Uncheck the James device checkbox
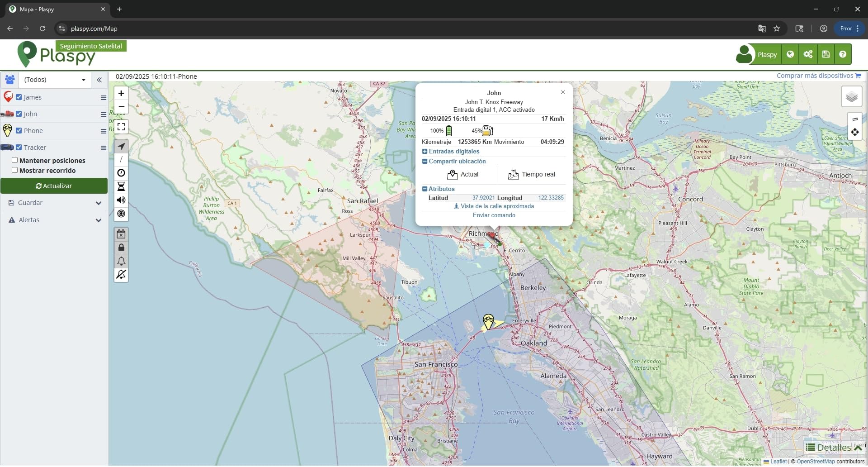The height and width of the screenshot is (467, 868). click(x=19, y=97)
